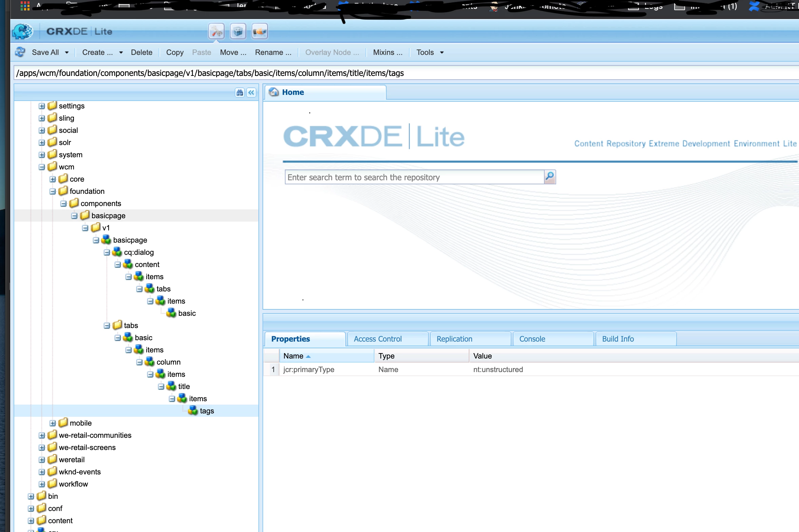
Task: Click the Package Manager box icon
Action: tap(238, 32)
